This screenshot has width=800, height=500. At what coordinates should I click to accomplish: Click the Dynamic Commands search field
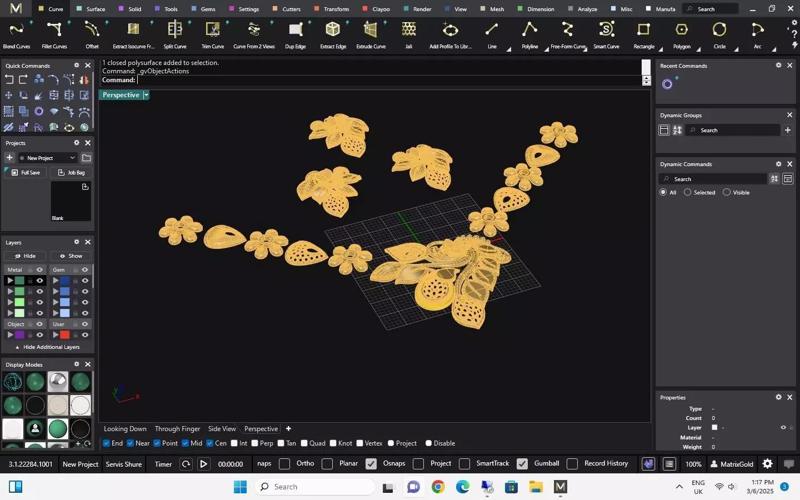pos(718,179)
